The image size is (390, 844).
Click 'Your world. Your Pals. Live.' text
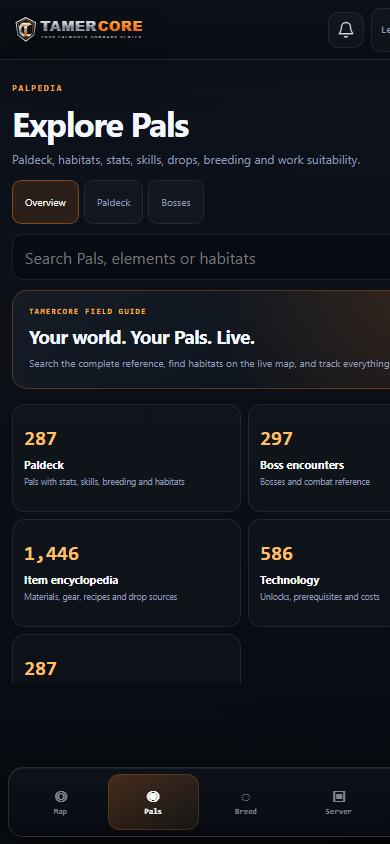click(x=142, y=338)
